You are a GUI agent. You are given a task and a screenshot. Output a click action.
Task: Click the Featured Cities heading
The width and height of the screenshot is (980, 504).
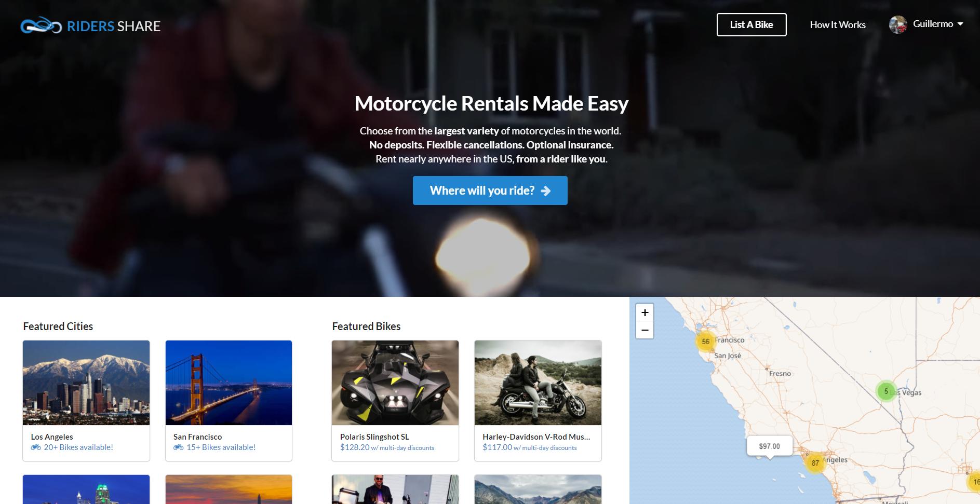tap(58, 326)
